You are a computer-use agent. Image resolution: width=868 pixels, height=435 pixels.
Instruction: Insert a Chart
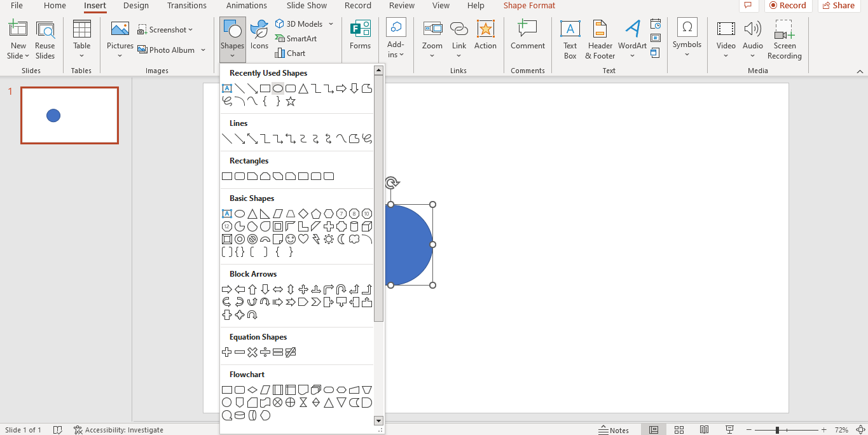click(289, 53)
